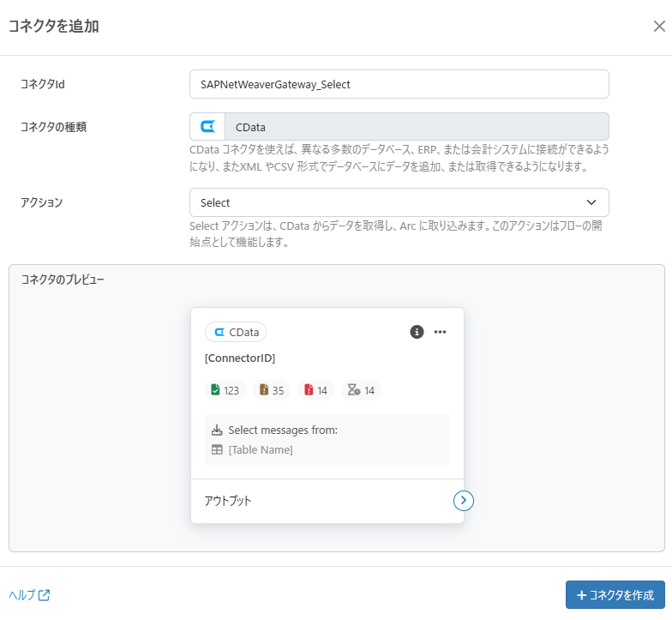
Task: Open the アクション Select dropdown
Action: (399, 202)
